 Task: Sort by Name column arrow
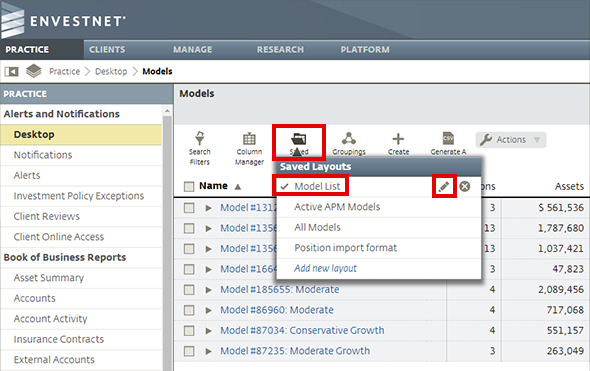coord(237,186)
